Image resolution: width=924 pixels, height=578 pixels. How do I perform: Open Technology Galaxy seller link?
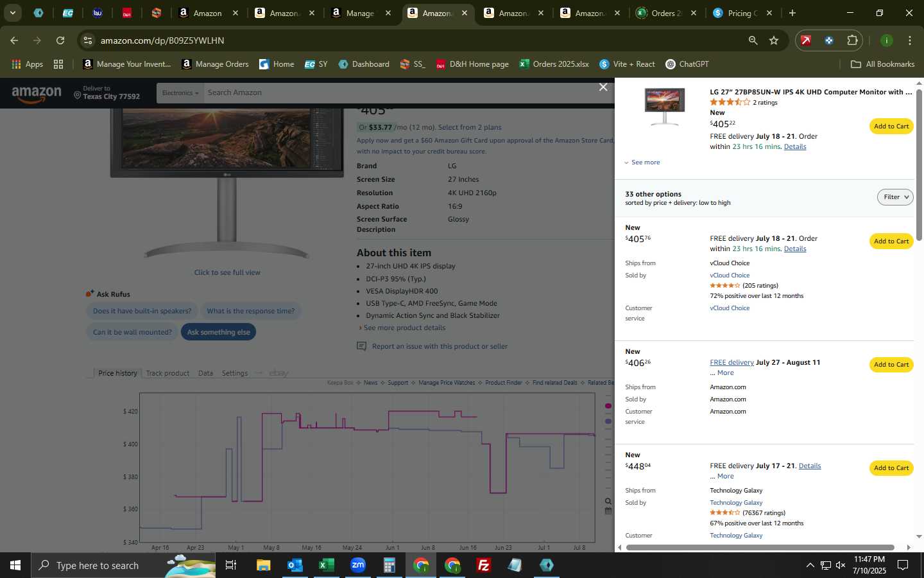coord(736,503)
